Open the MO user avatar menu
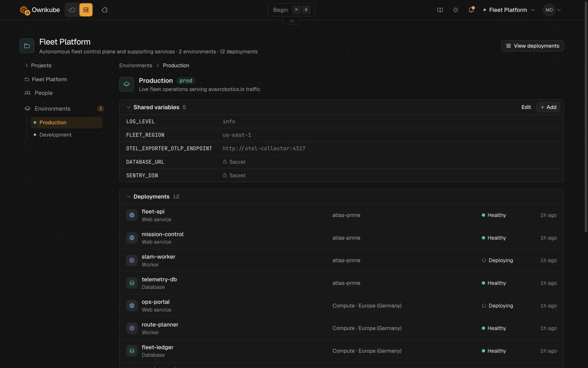The image size is (588, 368). point(552,10)
